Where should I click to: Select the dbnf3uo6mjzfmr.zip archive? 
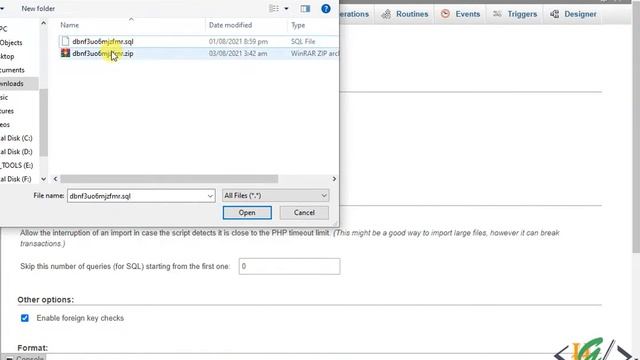[x=103, y=53]
